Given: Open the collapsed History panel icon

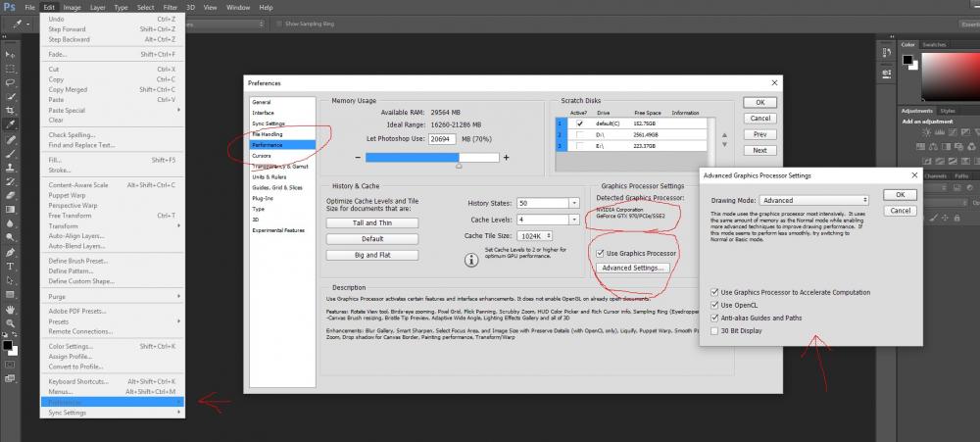Looking at the screenshot, I should (886, 53).
